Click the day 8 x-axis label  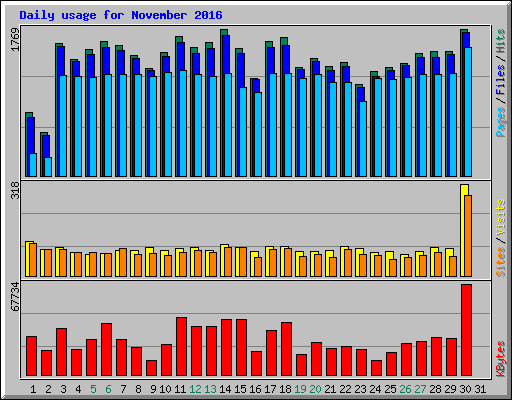click(x=138, y=389)
